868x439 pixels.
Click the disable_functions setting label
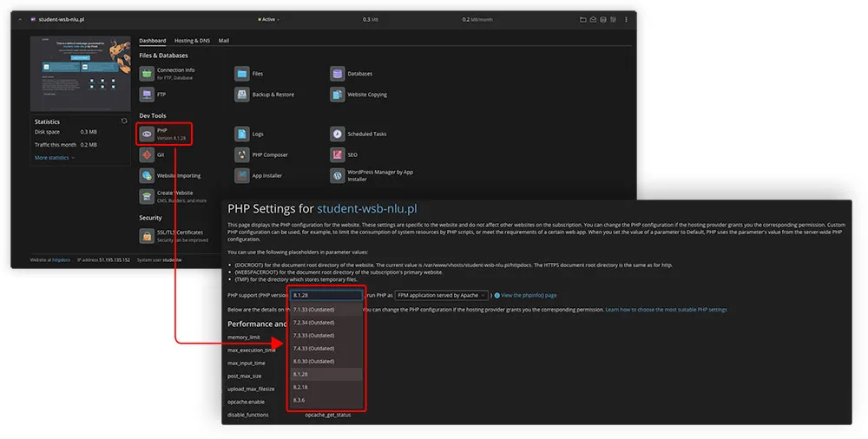pyautogui.click(x=248, y=415)
